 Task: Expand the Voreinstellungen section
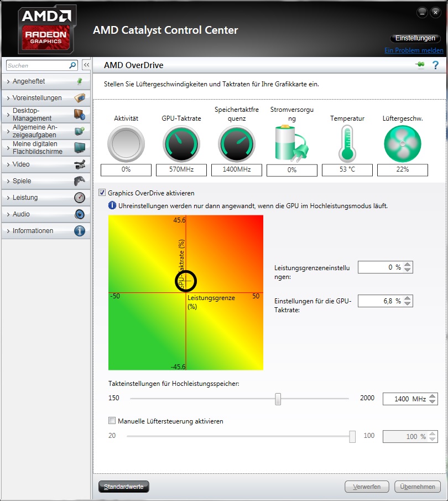click(46, 98)
